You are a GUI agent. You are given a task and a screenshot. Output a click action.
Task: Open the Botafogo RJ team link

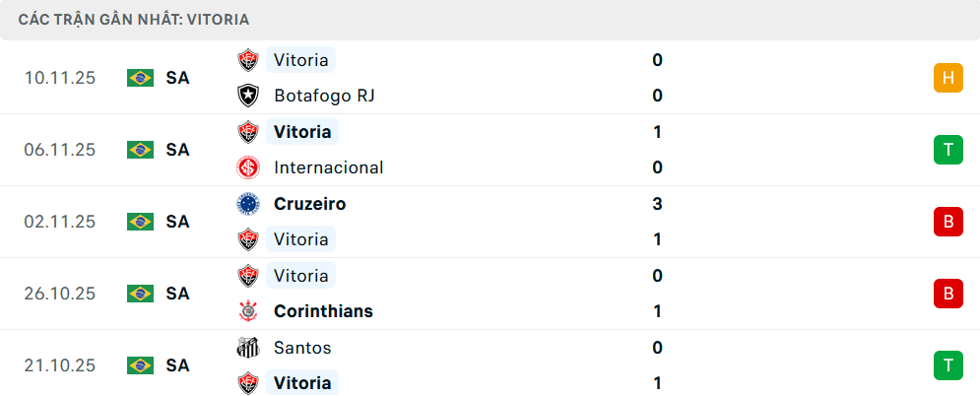pos(324,96)
